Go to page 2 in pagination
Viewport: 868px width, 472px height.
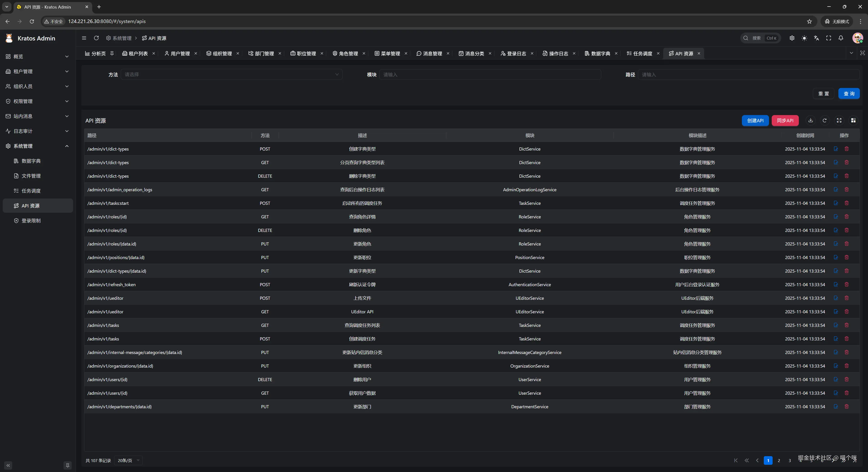(779, 460)
